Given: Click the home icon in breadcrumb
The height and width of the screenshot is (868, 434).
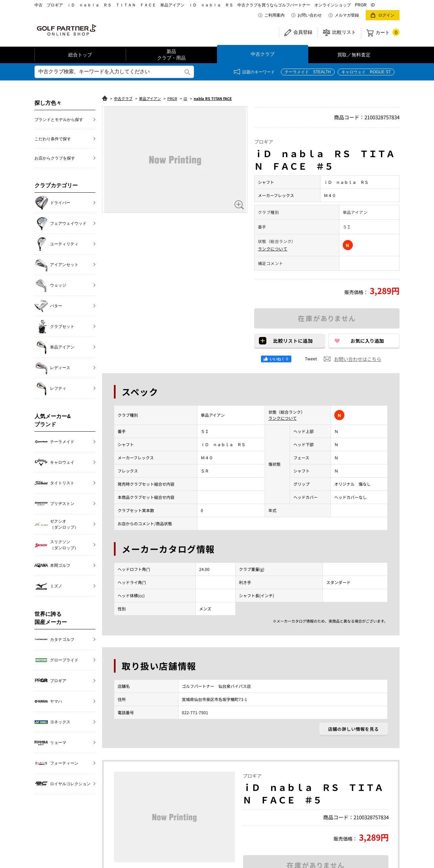Looking at the screenshot, I should (x=105, y=98).
